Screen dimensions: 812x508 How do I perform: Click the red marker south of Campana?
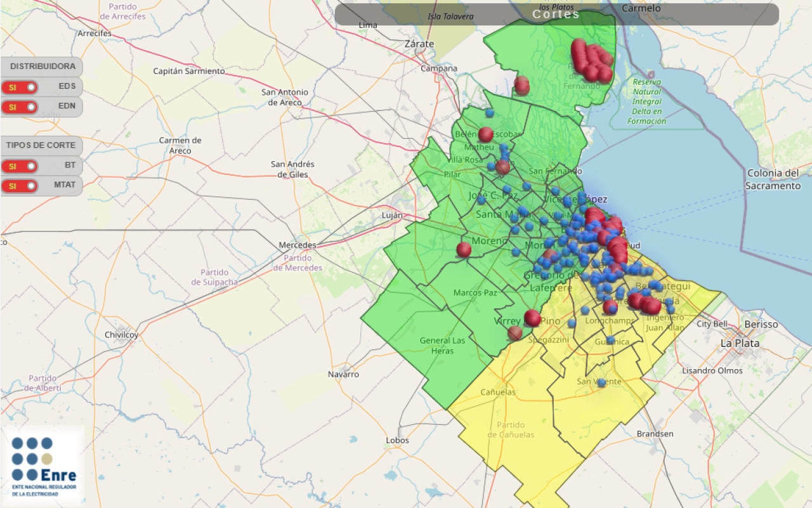pos(521,86)
